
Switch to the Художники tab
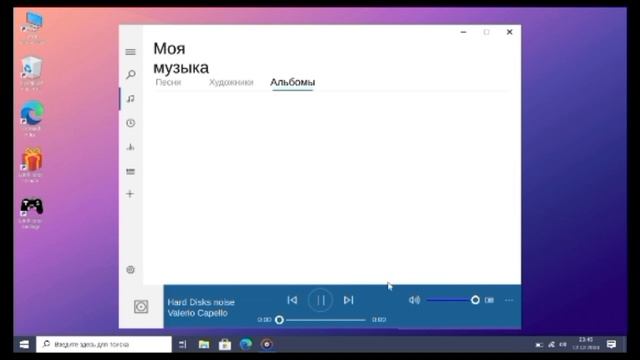point(231,82)
